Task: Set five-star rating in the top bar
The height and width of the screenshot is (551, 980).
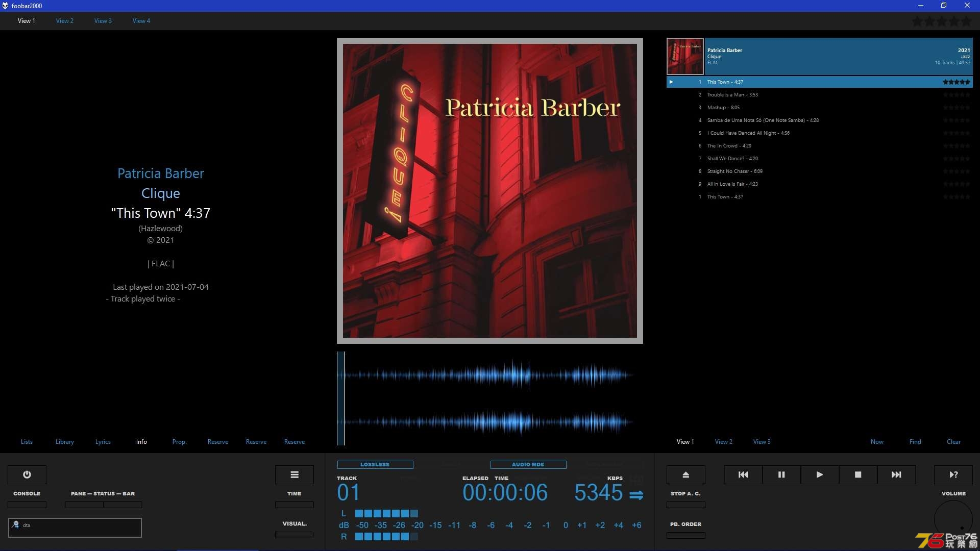Action: tap(966, 21)
